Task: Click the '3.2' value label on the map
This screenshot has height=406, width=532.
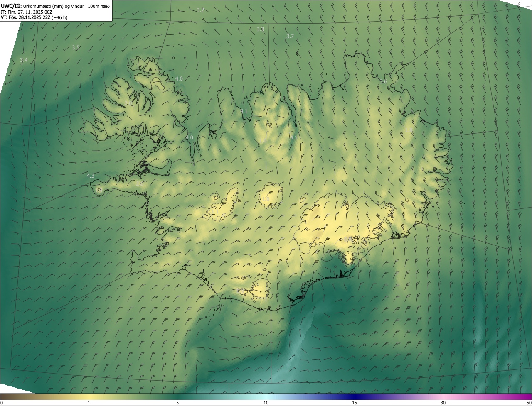Action: click(x=200, y=10)
